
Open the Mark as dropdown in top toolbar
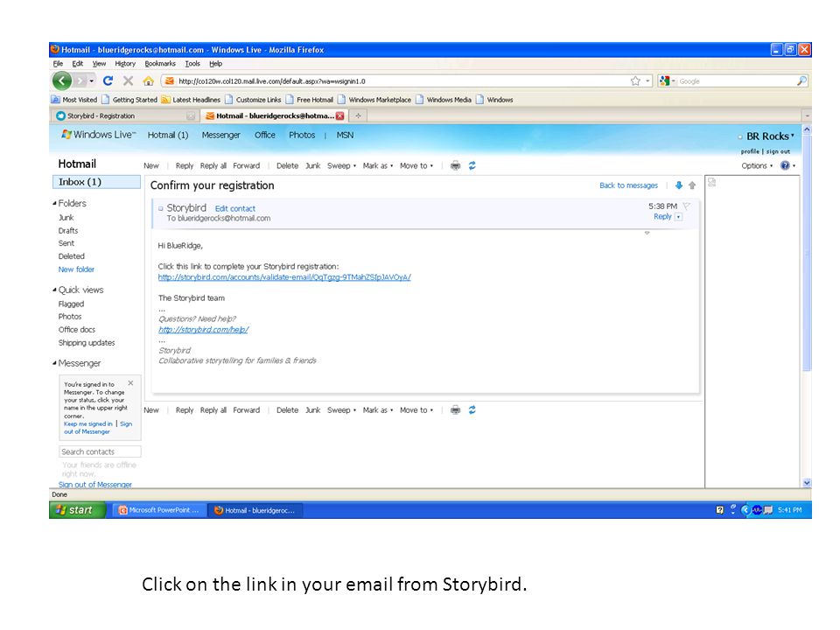click(x=378, y=165)
